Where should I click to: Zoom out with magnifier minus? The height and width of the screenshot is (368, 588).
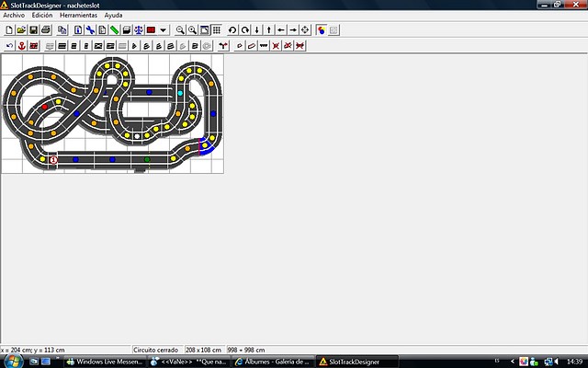pyautogui.click(x=180, y=30)
